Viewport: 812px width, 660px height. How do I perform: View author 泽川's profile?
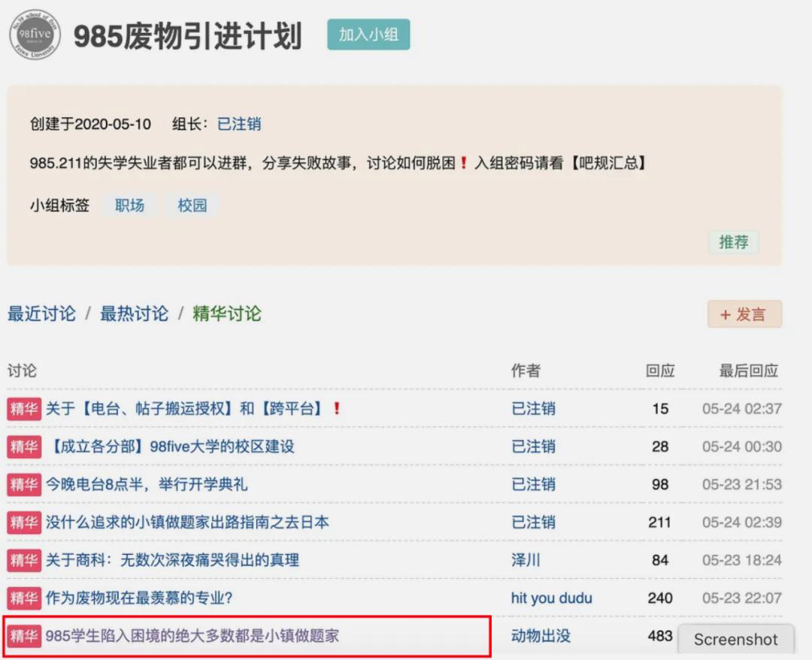tap(526, 560)
